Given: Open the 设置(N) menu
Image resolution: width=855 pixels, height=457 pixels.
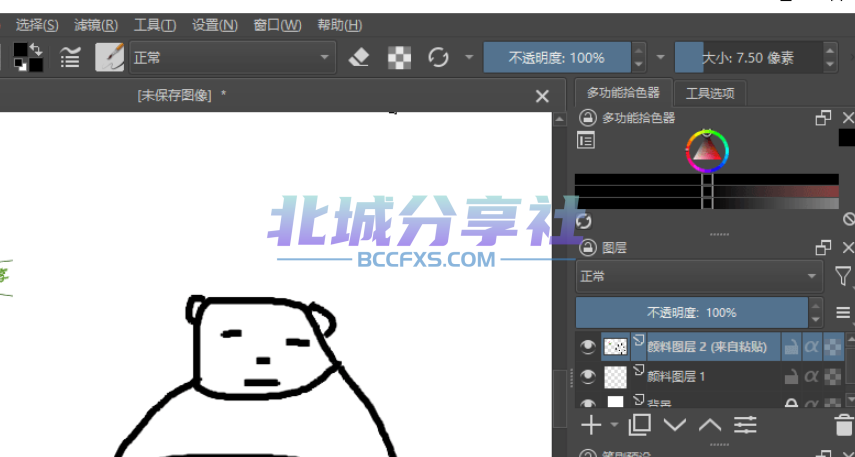Looking at the screenshot, I should point(215,25).
